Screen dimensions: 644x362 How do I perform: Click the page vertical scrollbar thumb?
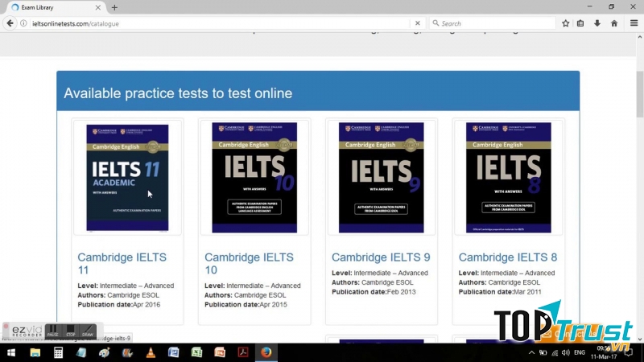click(639, 94)
